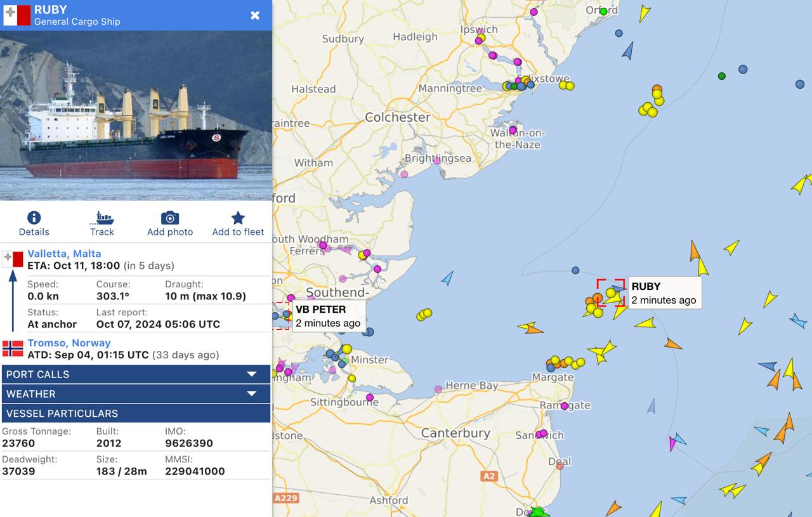Viewport: 812px width, 517px height.
Task: Click the green dot marker near Orford
Action: coord(603,11)
